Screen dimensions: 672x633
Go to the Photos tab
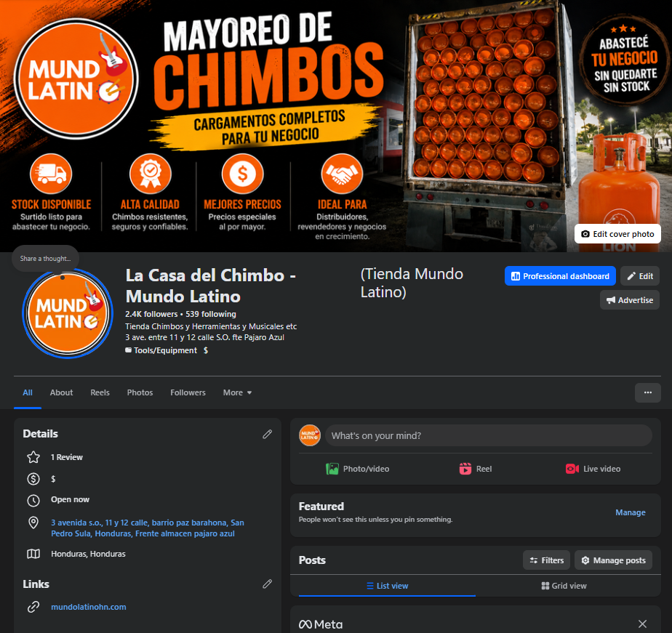tap(140, 392)
